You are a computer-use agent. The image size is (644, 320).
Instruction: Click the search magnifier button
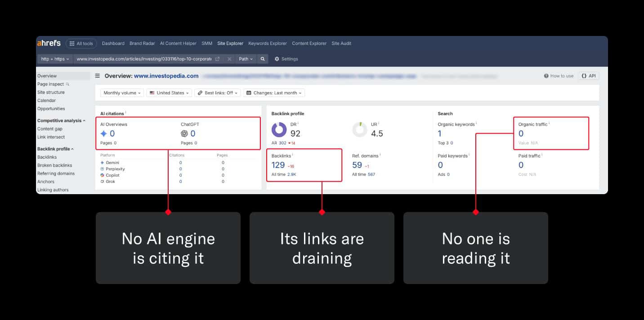point(263,59)
